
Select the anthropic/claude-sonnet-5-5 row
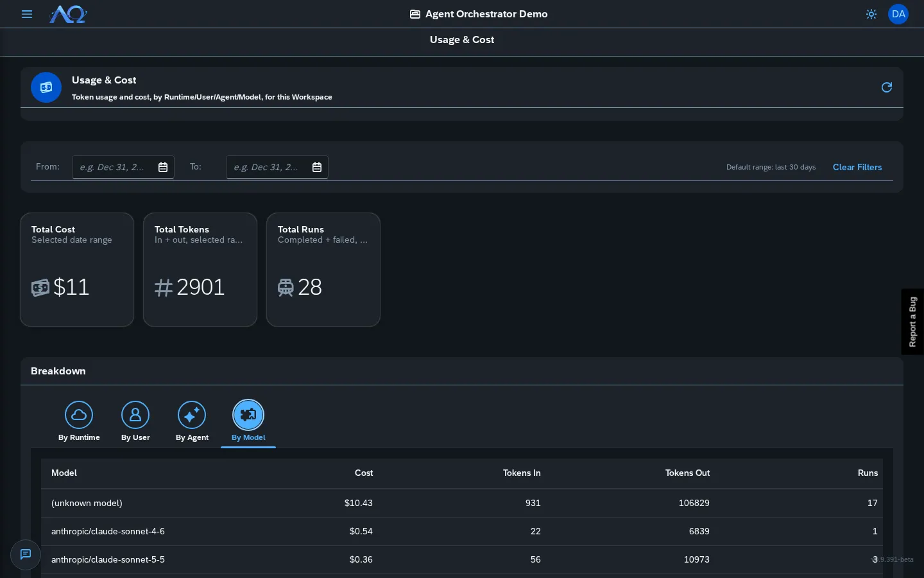pyautogui.click(x=462, y=559)
